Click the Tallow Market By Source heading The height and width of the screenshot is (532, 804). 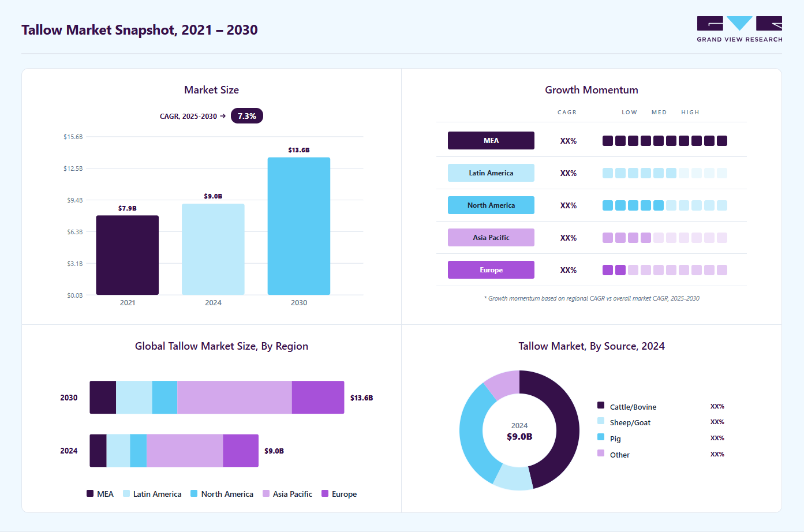(x=592, y=346)
